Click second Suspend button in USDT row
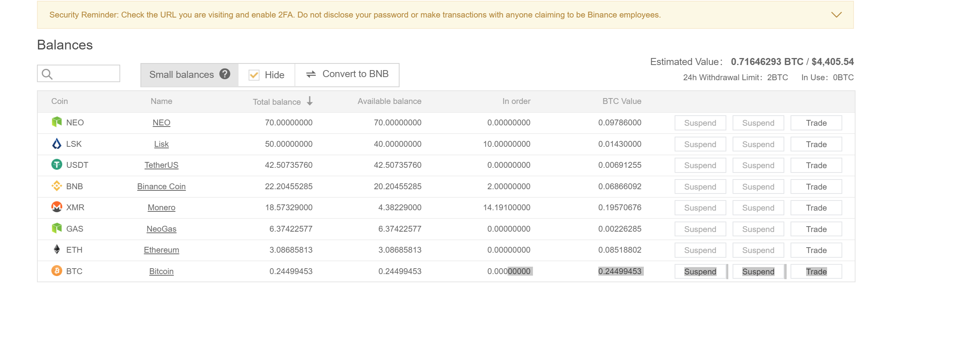 758,165
